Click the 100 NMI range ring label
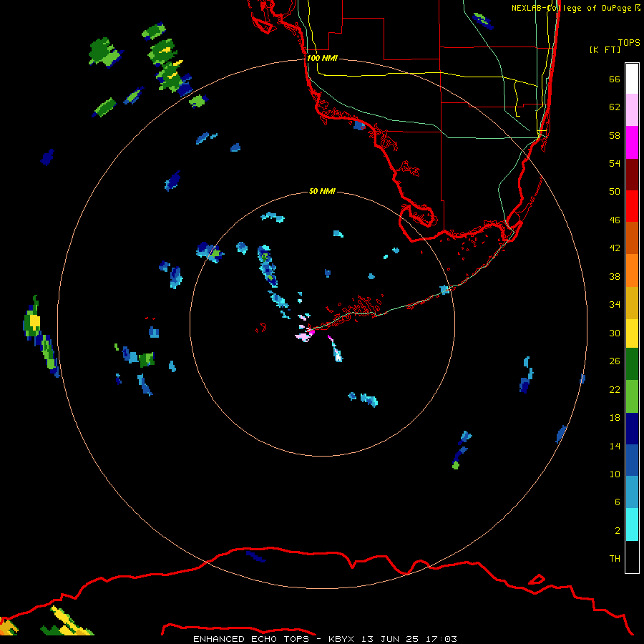Viewport: 644px width, 644px height. [x=322, y=58]
